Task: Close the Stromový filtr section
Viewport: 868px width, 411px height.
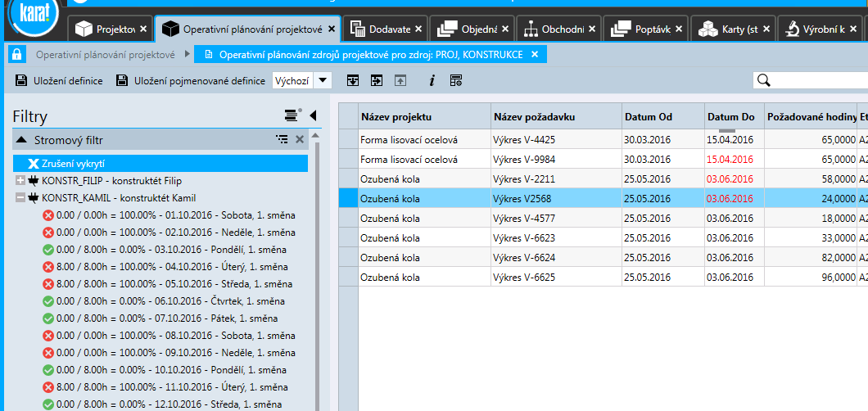Action: pos(300,139)
